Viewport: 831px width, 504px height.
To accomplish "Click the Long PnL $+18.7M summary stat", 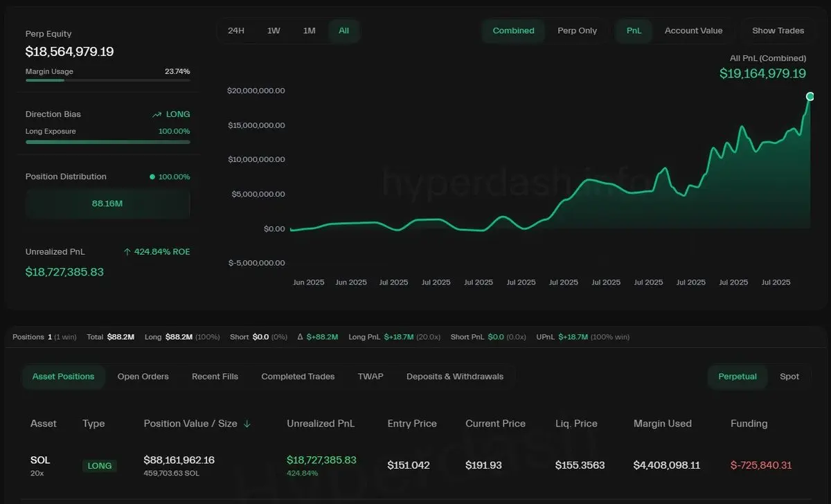I will click(394, 337).
